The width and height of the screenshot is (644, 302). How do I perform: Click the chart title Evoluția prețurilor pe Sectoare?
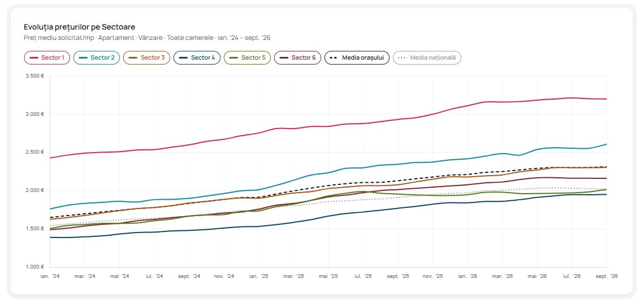80,27
